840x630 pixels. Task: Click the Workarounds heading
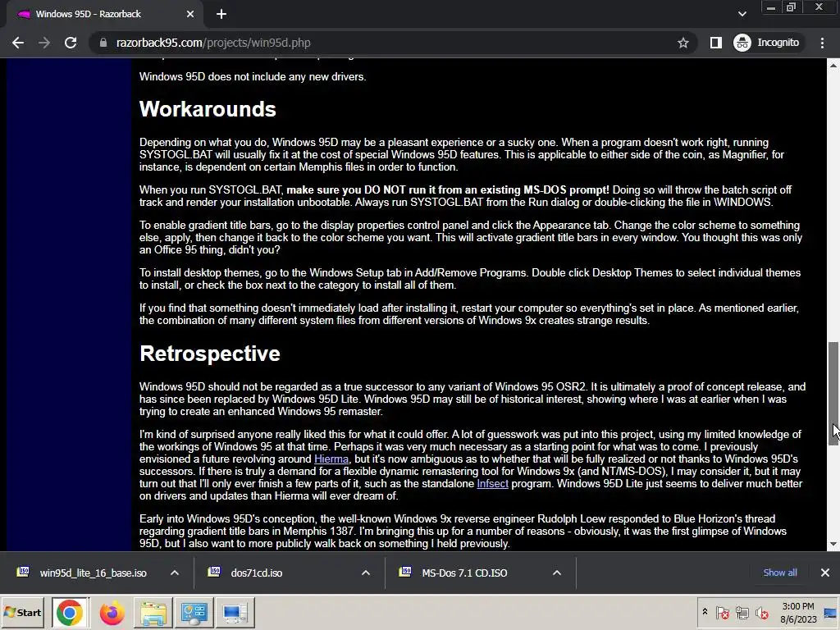[208, 109]
